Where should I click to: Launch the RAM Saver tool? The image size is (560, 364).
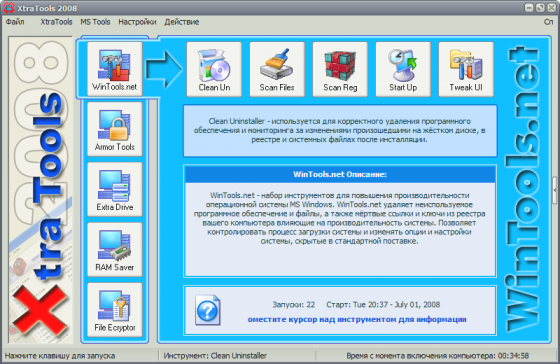[115, 250]
